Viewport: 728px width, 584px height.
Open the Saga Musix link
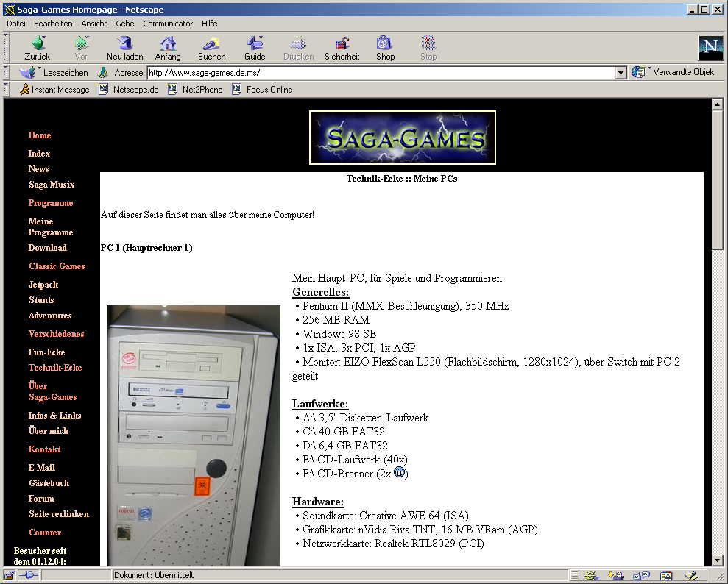pyautogui.click(x=52, y=185)
